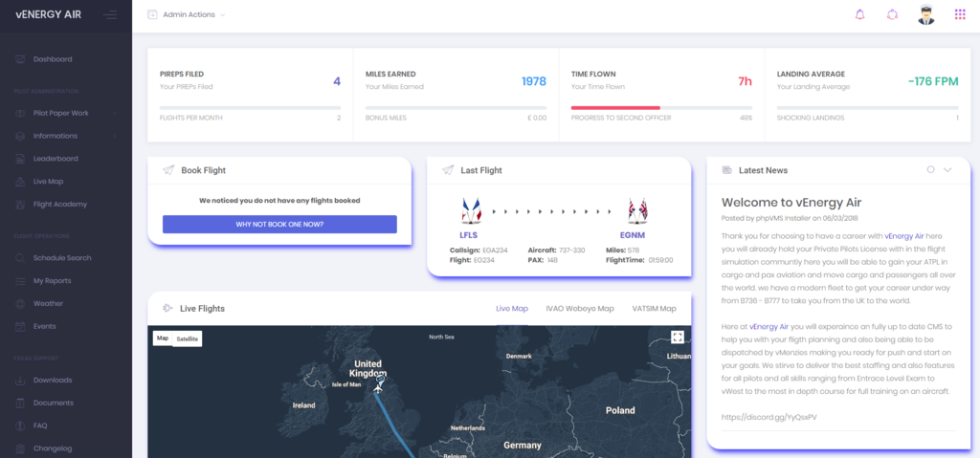This screenshot has height=458, width=980.
Task: Click the Admin Actions box icon
Action: point(152,14)
